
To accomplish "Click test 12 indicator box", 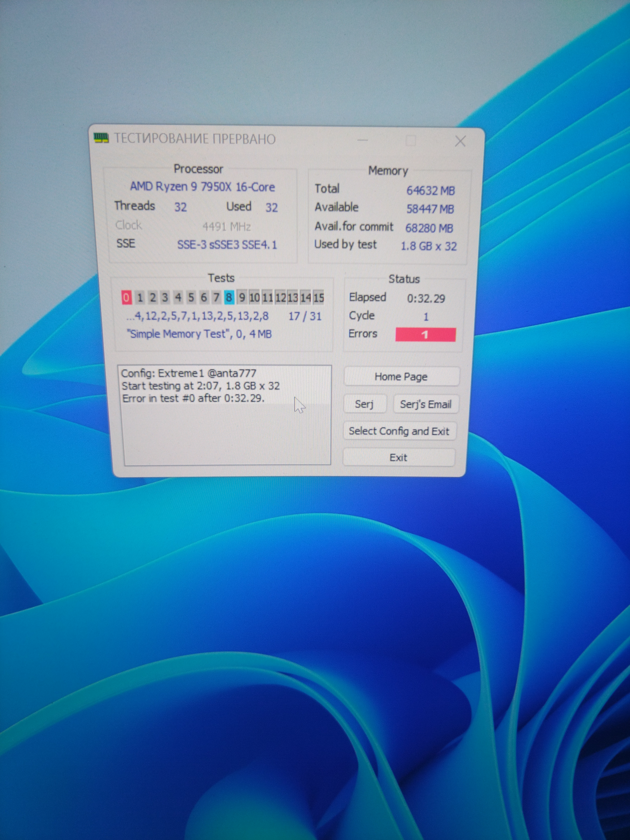I will 280,298.
